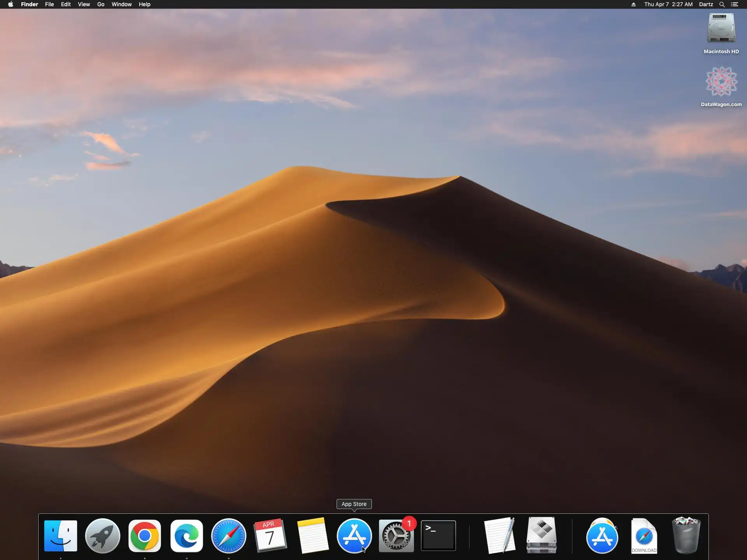Open the Go menu
This screenshot has width=747, height=560.
(101, 4)
